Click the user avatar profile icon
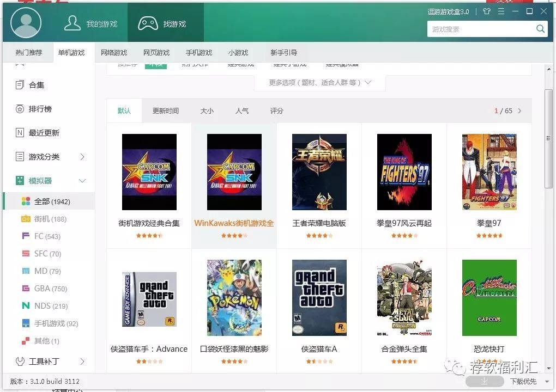The height and width of the screenshot is (392, 556). pos(26,23)
